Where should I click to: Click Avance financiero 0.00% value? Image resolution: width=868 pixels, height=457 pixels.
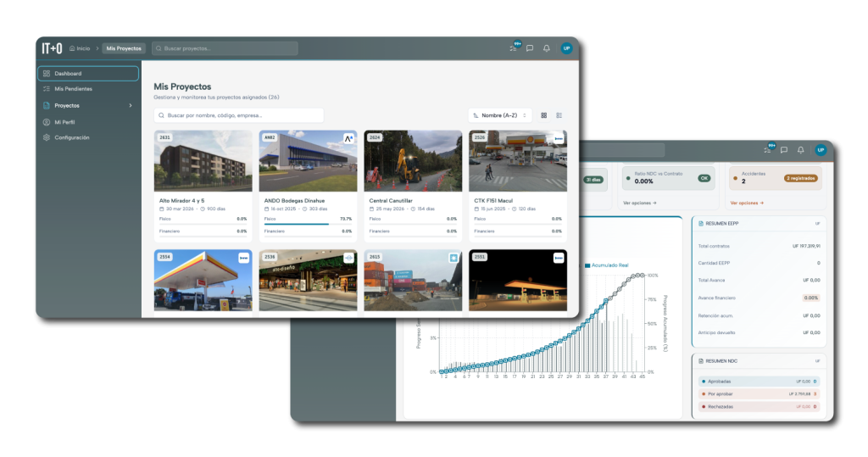pyautogui.click(x=811, y=298)
